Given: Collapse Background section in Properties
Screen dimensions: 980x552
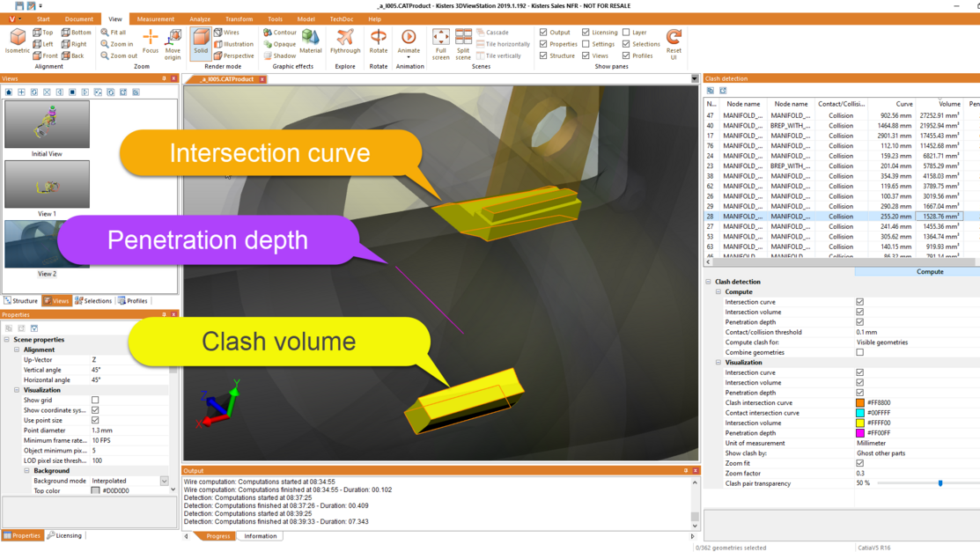Looking at the screenshot, I should click(x=27, y=471).
